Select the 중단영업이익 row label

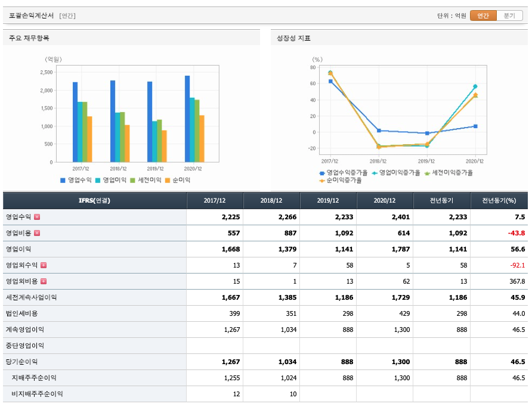click(x=25, y=346)
